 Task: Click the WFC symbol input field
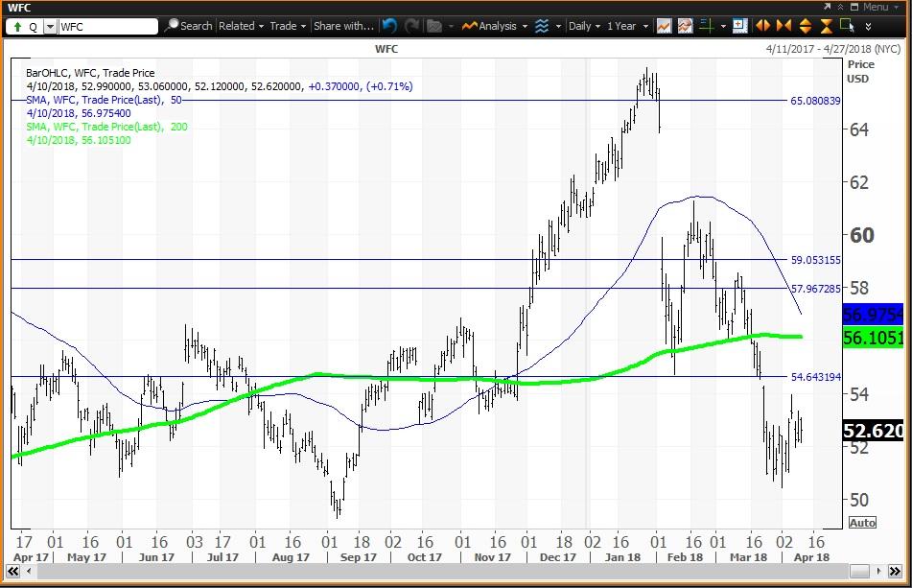[x=108, y=27]
